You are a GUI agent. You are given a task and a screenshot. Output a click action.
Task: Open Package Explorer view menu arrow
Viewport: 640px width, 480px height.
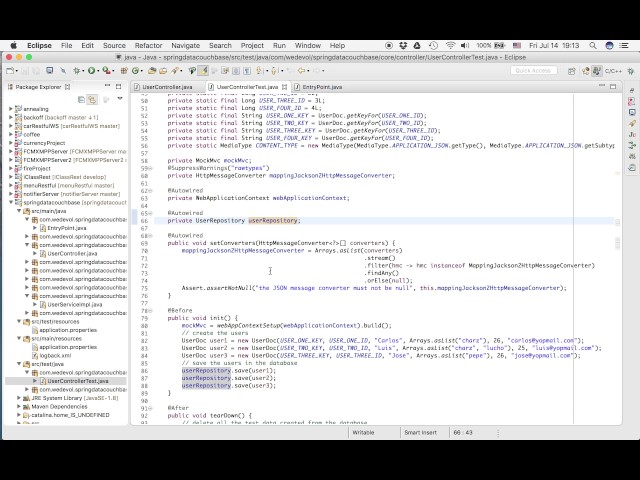[x=120, y=99]
